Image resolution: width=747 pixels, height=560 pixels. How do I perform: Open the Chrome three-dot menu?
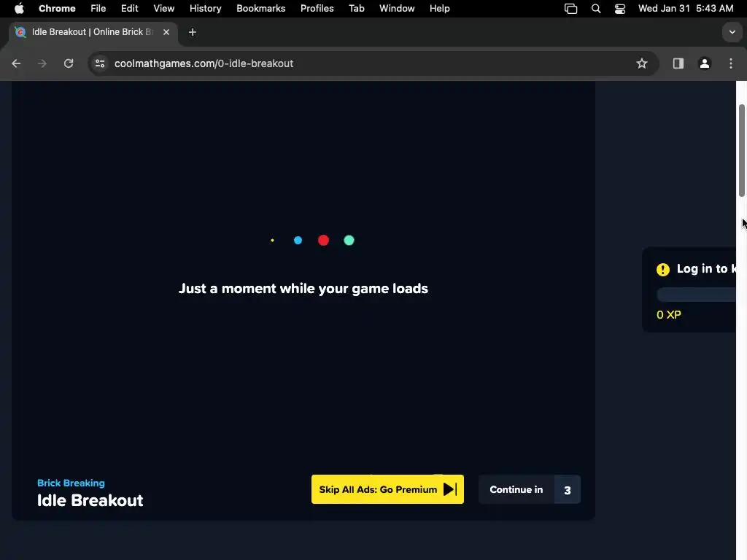point(731,63)
